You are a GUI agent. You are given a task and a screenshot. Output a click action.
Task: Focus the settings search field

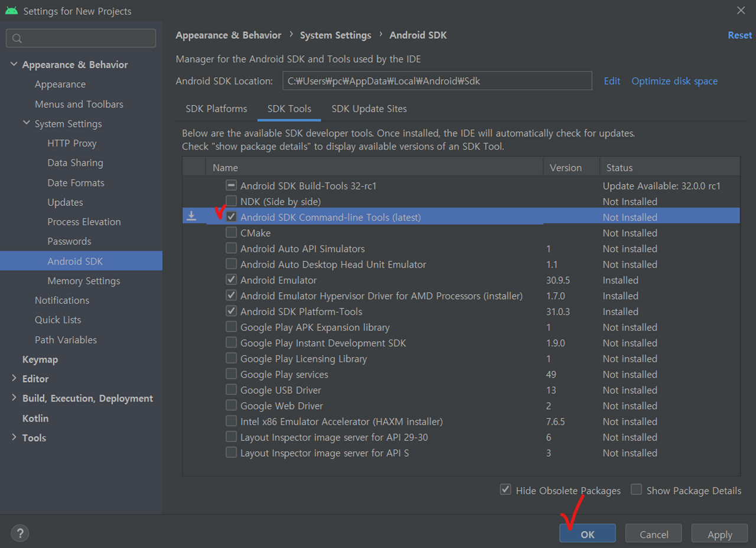pos(81,38)
